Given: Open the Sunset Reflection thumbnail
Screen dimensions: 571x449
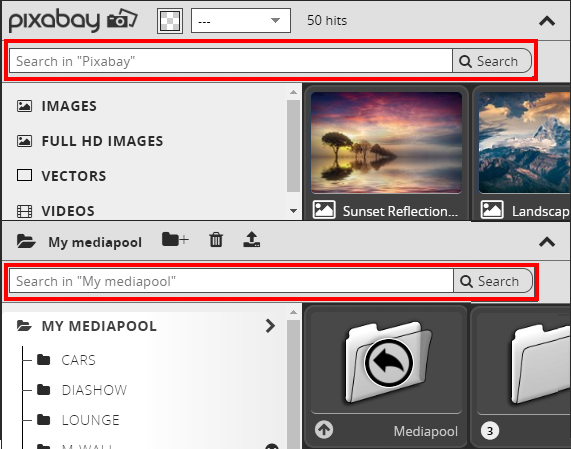Looking at the screenshot, I should coord(386,142).
